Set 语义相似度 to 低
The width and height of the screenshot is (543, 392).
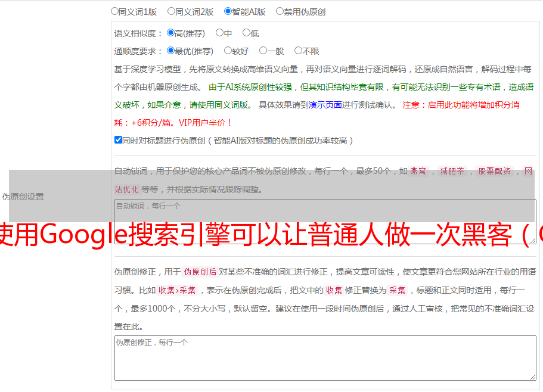pos(246,33)
